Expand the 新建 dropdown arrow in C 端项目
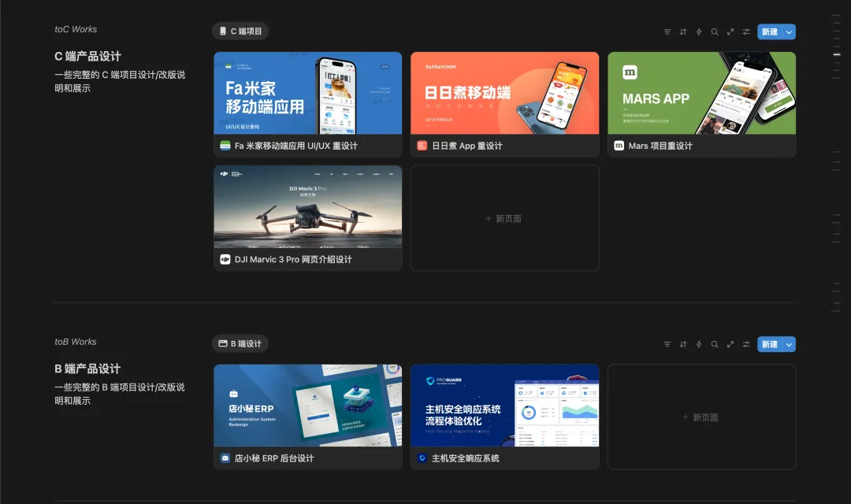This screenshot has width=851, height=504. 789,32
